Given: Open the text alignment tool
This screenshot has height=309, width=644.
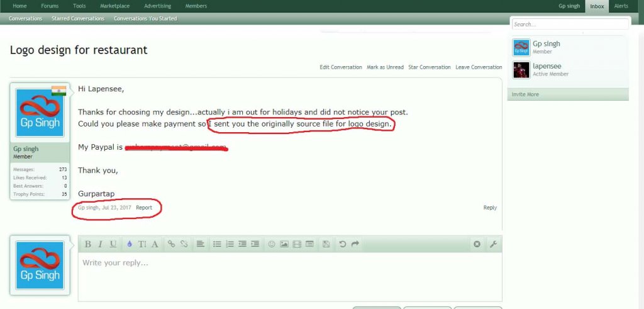Looking at the screenshot, I should 200,244.
